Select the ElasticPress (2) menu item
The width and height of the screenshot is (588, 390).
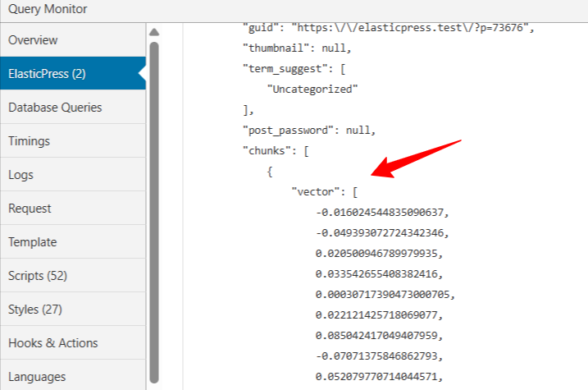47,74
